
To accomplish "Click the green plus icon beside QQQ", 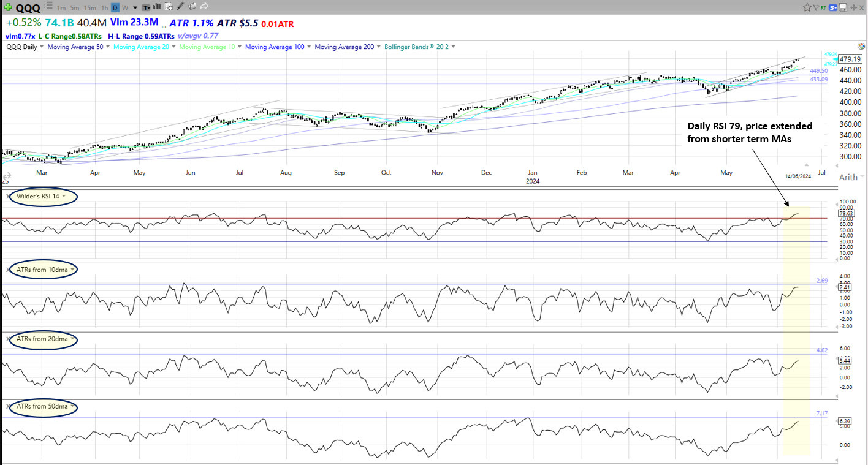I will coord(8,7).
